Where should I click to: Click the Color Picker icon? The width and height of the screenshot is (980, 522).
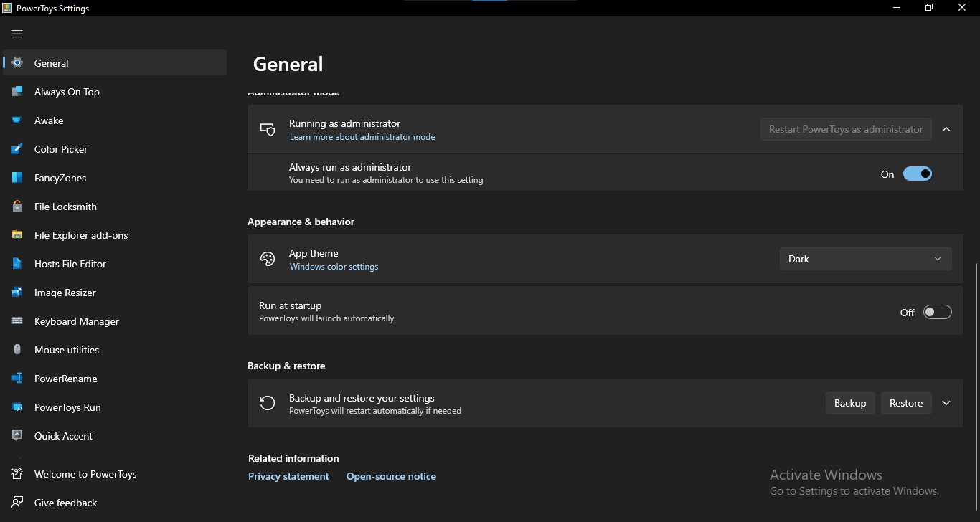[x=17, y=149]
